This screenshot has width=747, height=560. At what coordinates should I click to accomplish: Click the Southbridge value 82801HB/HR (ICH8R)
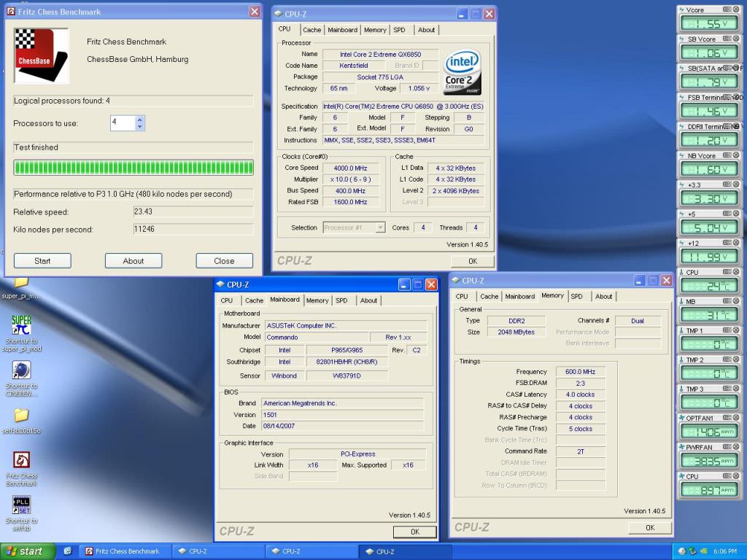(347, 362)
